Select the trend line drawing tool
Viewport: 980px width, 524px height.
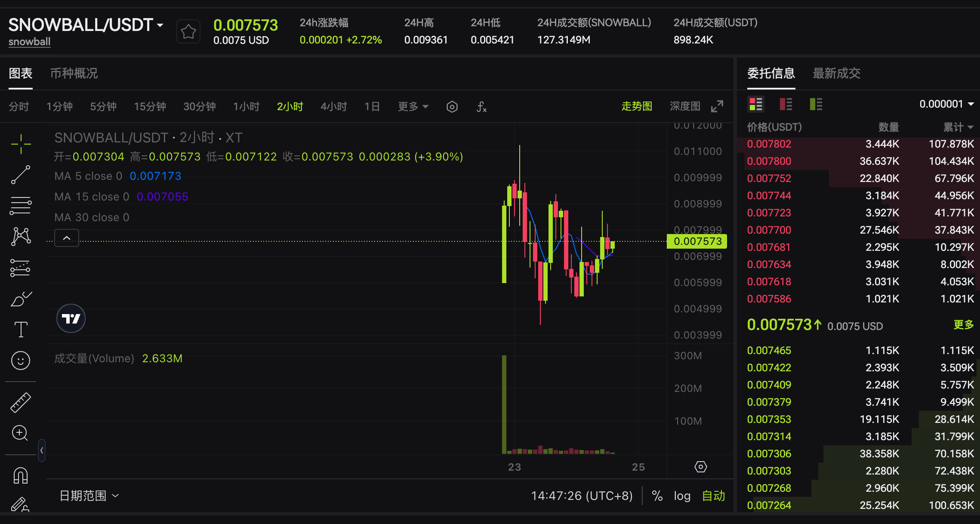click(x=20, y=175)
